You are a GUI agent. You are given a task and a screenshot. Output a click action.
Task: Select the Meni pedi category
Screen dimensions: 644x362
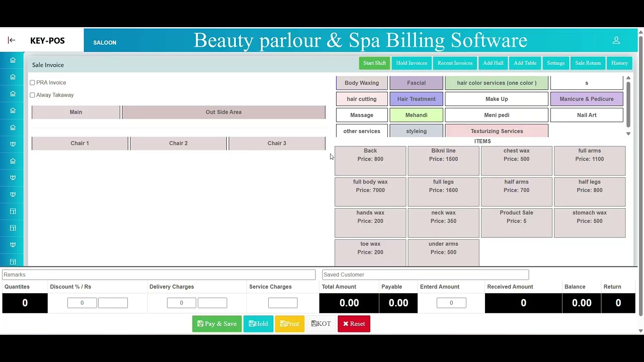[x=497, y=115]
